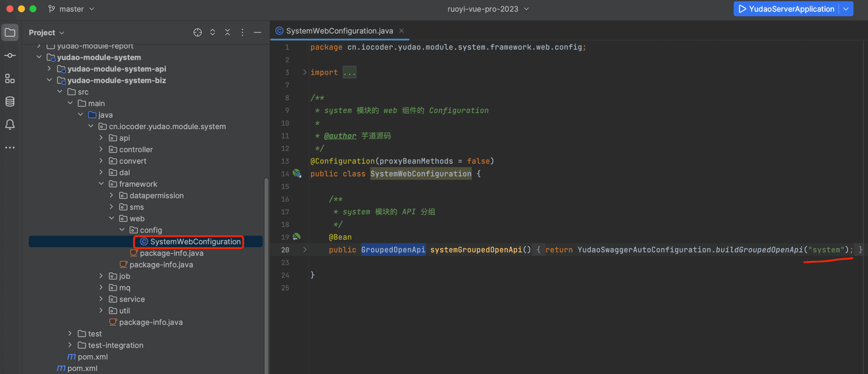Click the Select Opened File crosshair icon

[198, 32]
